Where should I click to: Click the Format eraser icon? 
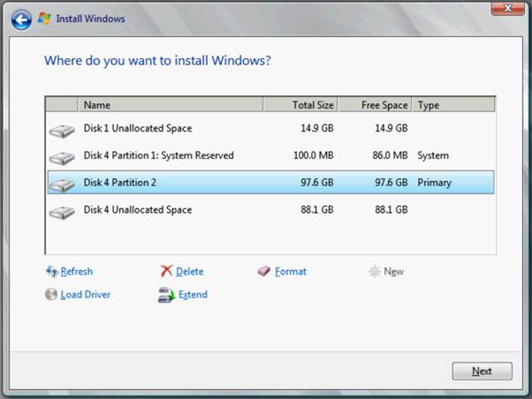pyautogui.click(x=263, y=272)
